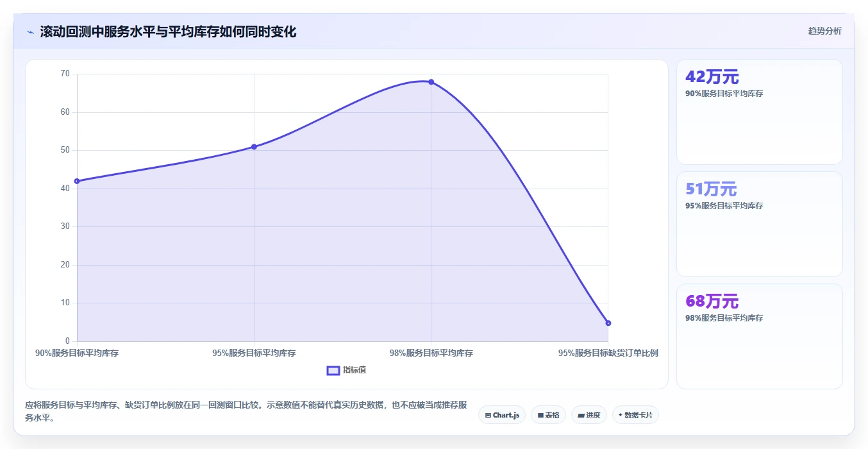
Task: Click card caption 98%服务目标平均库存 under 68万元
Action: (x=724, y=318)
